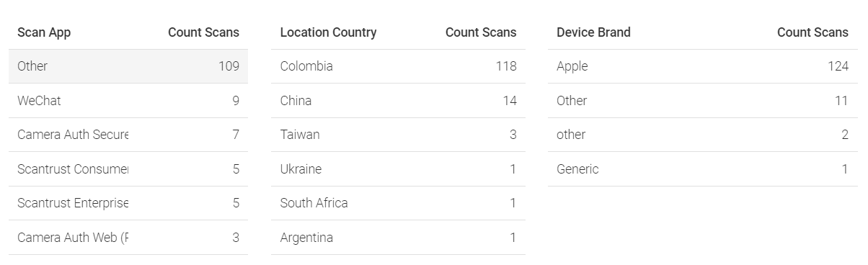Select the South Africa row
Image resolution: width=868 pixels, height=265 pixels.
(x=398, y=203)
